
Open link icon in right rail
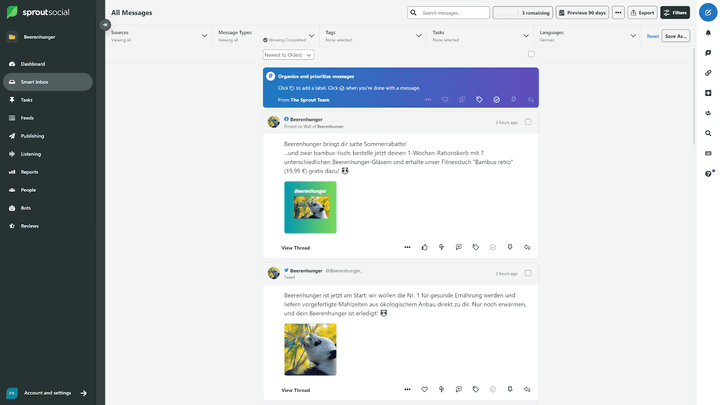tap(708, 73)
